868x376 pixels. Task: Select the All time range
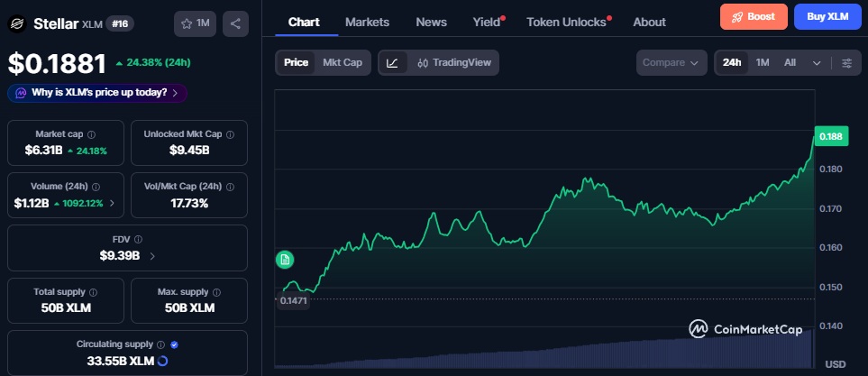[790, 62]
